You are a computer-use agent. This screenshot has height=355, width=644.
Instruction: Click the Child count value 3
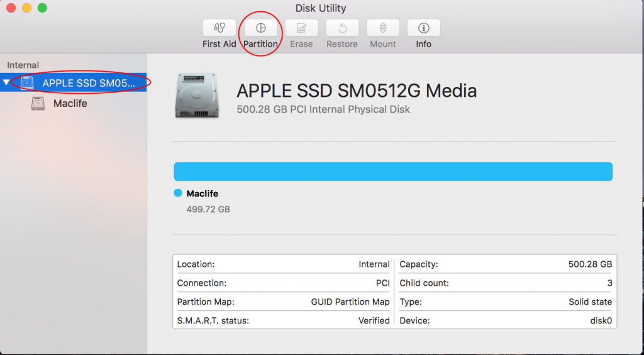609,283
